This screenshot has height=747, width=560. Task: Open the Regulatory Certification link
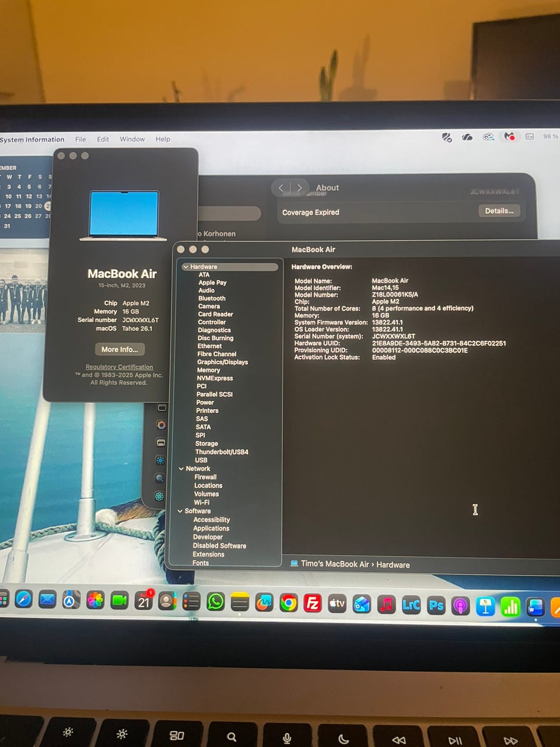tap(119, 367)
